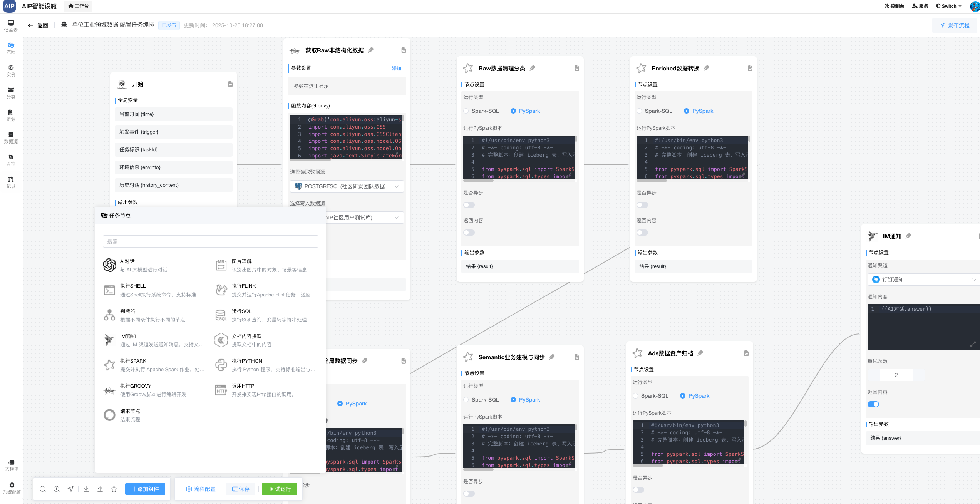Click the zoom out icon in bottom toolbar
Viewport: 980px width, 504px height.
(x=43, y=489)
